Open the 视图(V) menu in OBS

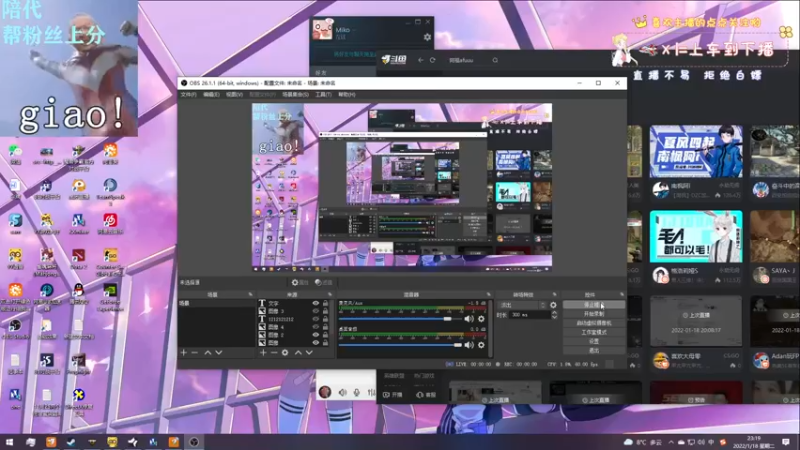coord(234,94)
